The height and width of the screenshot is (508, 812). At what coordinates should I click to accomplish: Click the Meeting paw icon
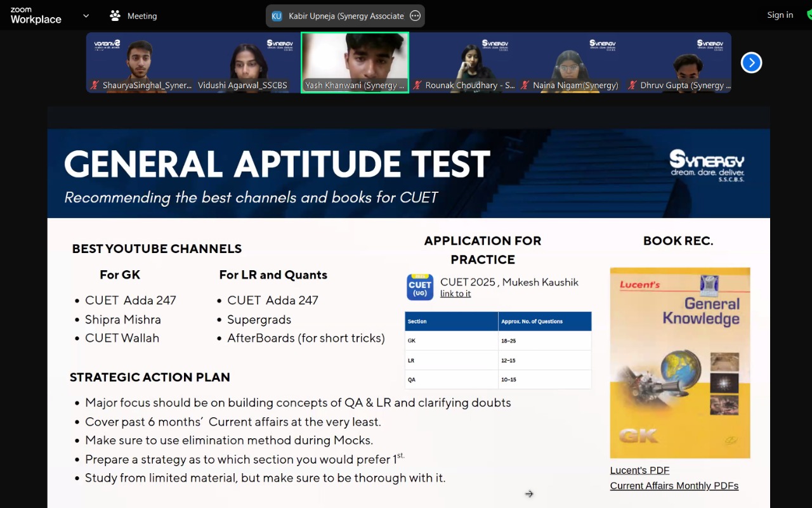[x=115, y=16]
